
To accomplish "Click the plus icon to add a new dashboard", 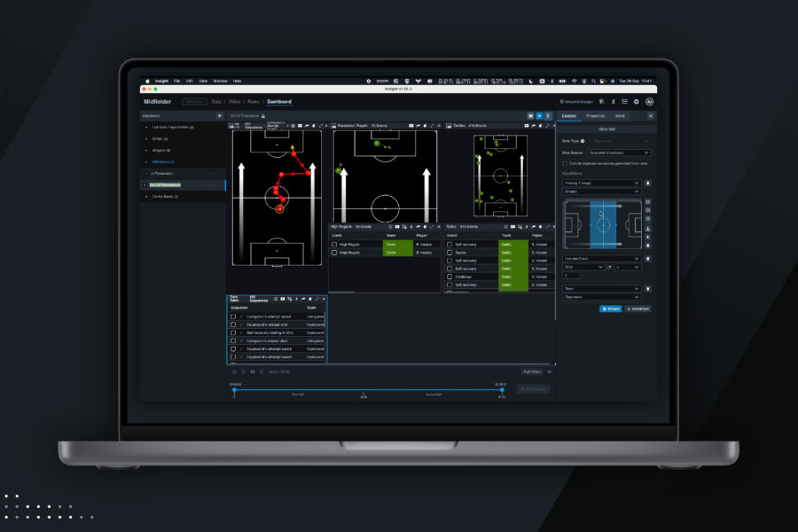I will point(219,115).
